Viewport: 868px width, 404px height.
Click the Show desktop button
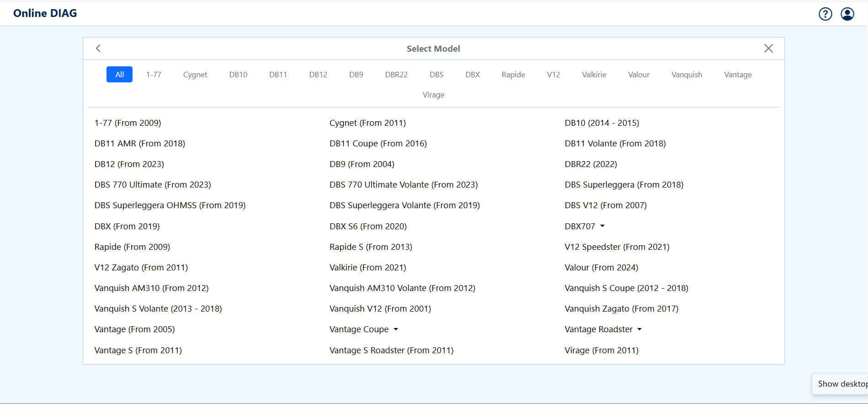point(841,384)
